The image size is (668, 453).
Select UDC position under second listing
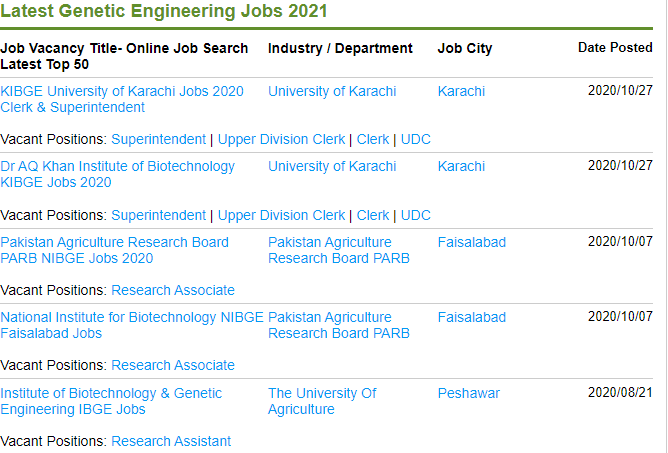click(416, 215)
